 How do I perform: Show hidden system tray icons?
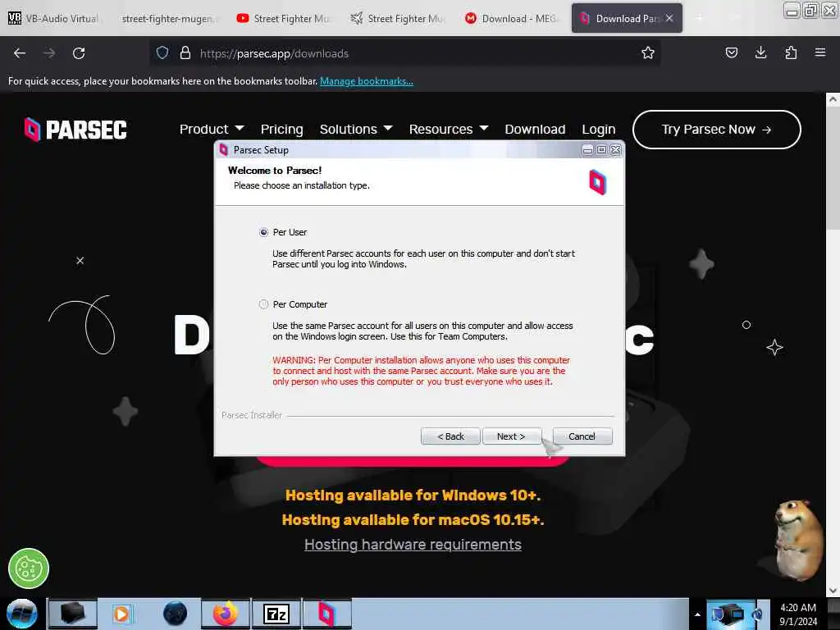coord(697,614)
